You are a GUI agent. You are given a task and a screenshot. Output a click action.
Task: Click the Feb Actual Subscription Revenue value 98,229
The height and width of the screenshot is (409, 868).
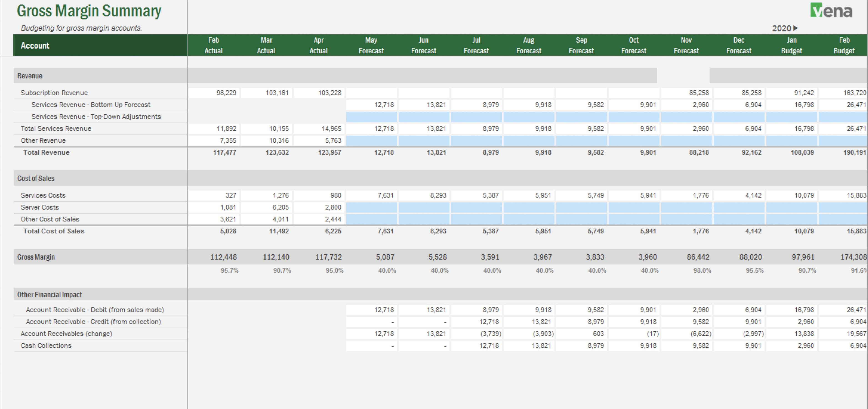[226, 93]
